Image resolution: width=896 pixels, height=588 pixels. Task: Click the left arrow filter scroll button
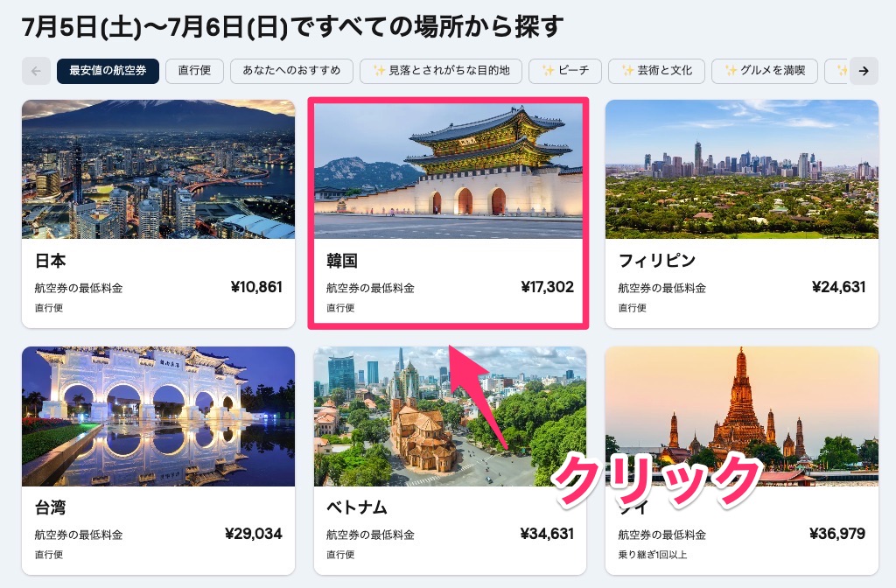pos(36,71)
